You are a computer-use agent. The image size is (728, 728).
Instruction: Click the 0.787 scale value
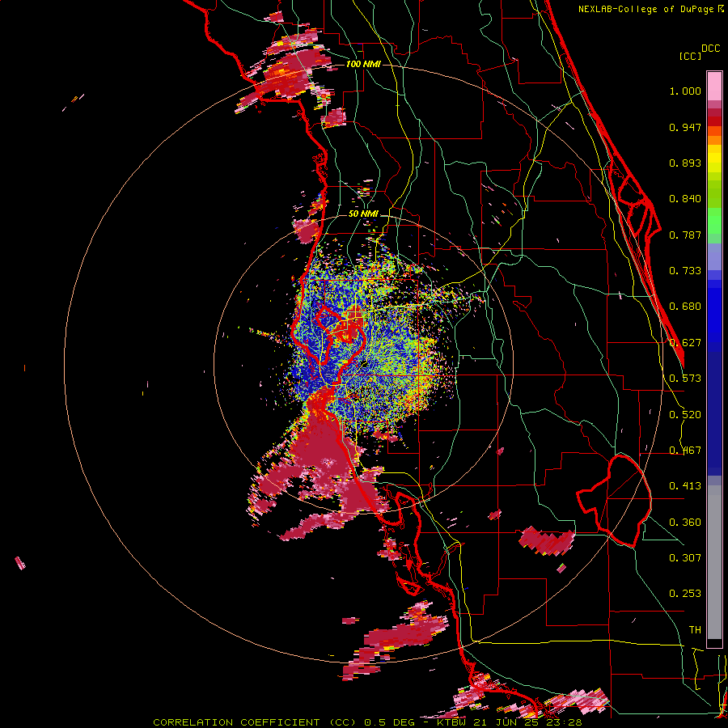tap(685, 235)
